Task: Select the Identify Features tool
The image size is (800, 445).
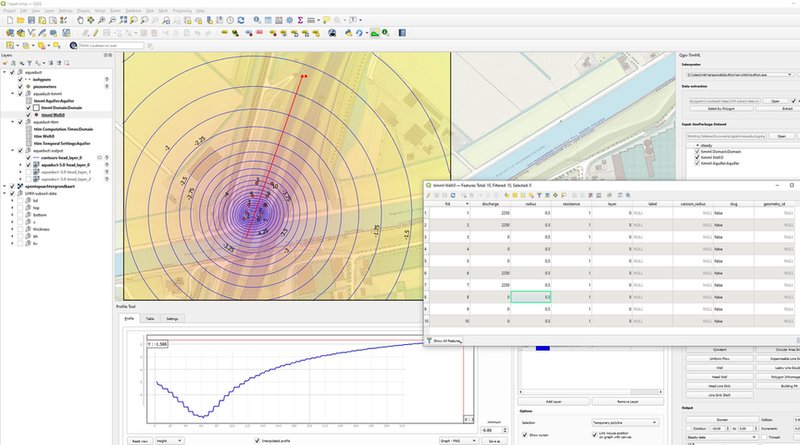Action: tap(257, 20)
